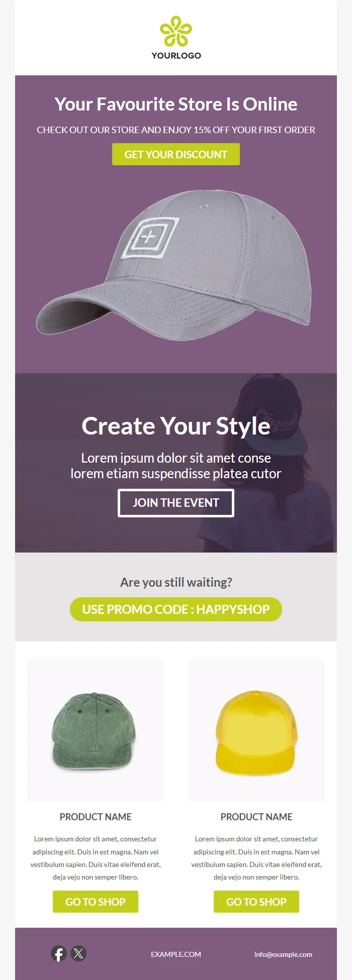Click the Are you still waiting? text
Viewport: 352px width, 980px height.
coord(176,582)
